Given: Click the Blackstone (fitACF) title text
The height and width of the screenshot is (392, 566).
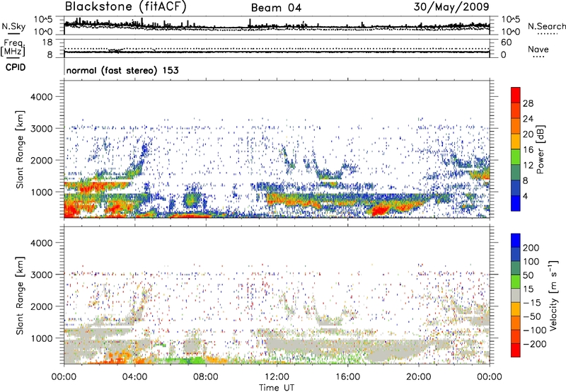Looking at the screenshot, I should pyautogui.click(x=126, y=7).
